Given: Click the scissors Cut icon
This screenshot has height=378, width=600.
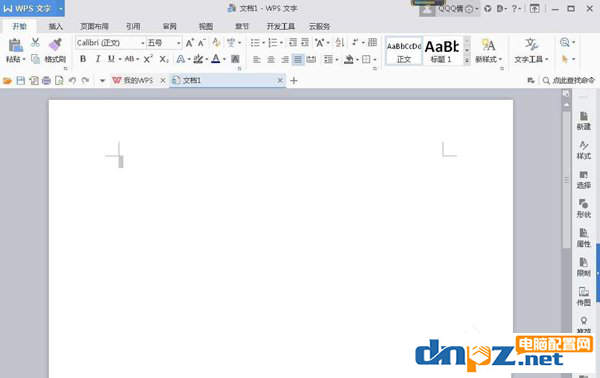Looking at the screenshot, I should [36, 42].
